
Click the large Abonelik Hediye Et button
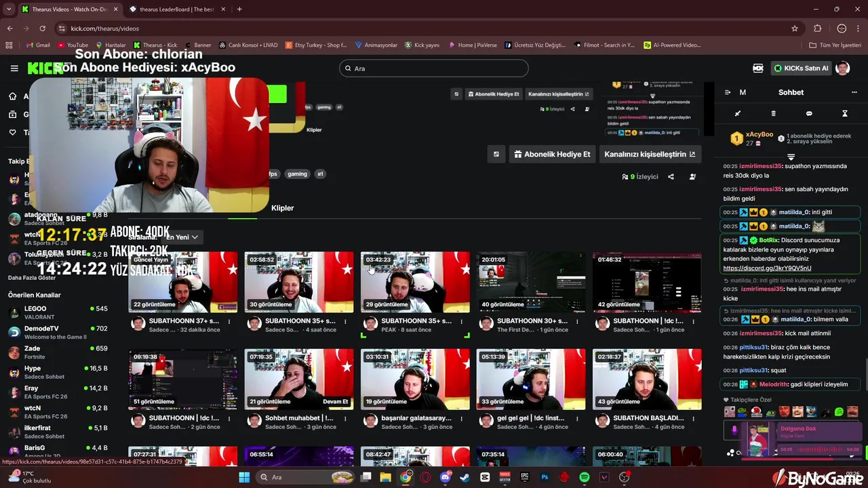(552, 154)
